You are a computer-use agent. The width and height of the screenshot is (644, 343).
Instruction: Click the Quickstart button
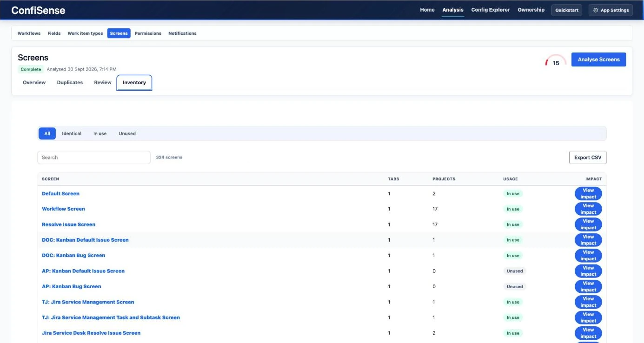[x=567, y=10]
